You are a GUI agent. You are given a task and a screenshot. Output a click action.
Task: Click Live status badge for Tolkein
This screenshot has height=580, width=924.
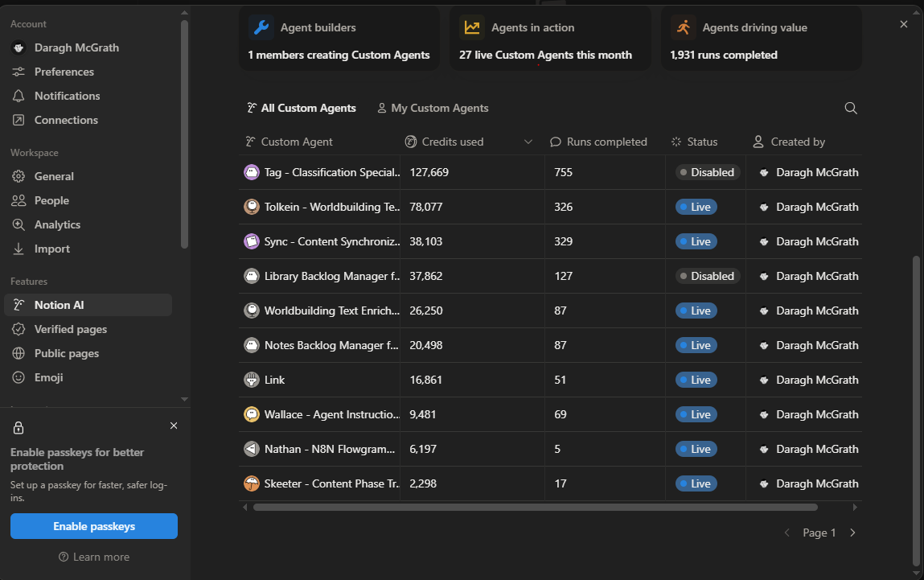click(x=696, y=208)
